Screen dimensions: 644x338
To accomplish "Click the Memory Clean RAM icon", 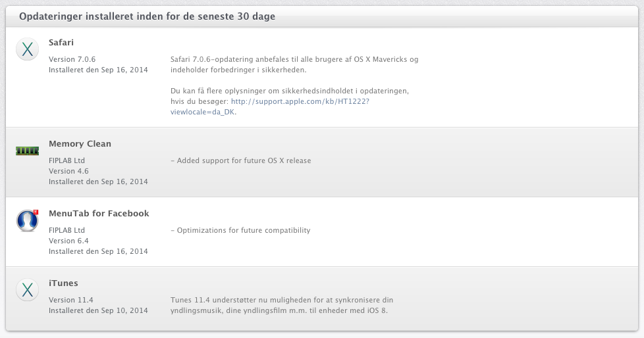I will pos(28,151).
